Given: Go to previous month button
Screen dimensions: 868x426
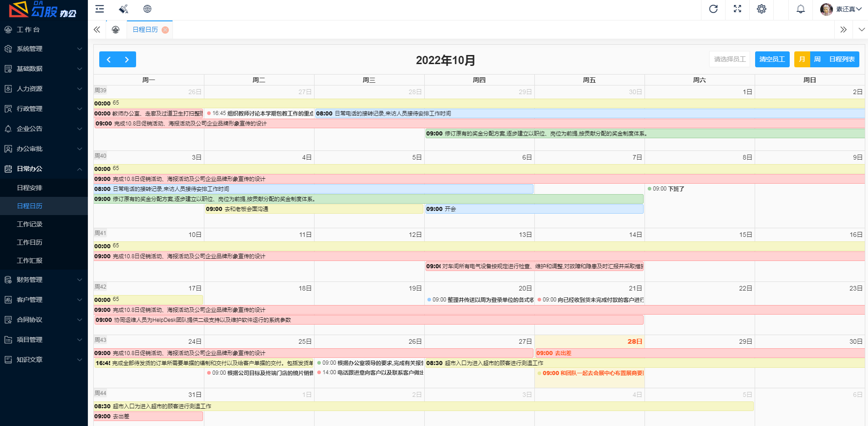Looking at the screenshot, I should click(x=108, y=60).
